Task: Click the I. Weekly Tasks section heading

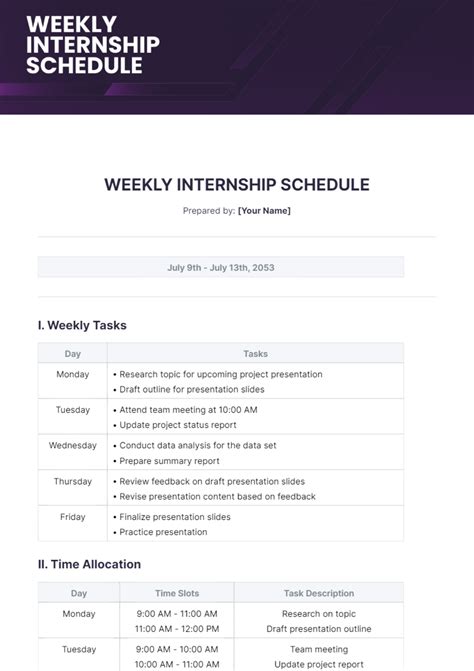Action: click(x=82, y=325)
